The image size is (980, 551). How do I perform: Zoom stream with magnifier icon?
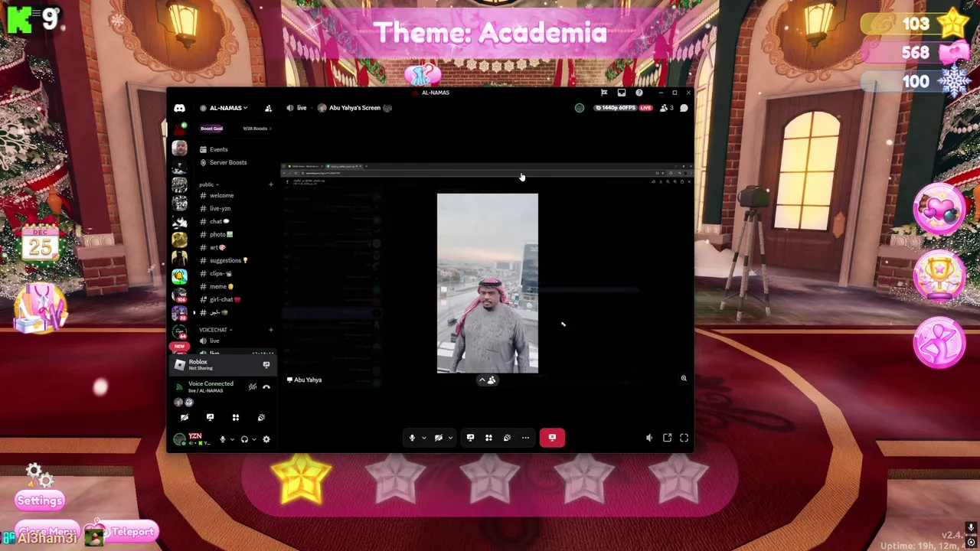[684, 378]
